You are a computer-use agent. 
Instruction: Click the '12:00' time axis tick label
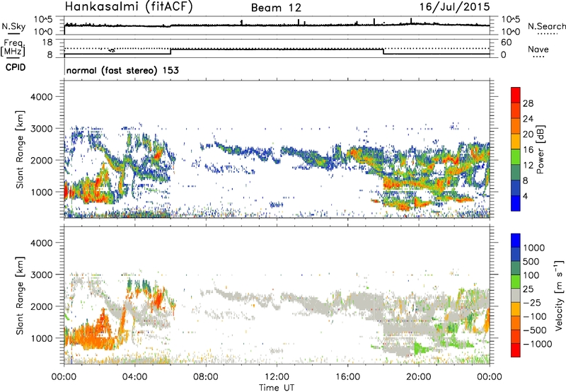pyautogui.click(x=277, y=377)
